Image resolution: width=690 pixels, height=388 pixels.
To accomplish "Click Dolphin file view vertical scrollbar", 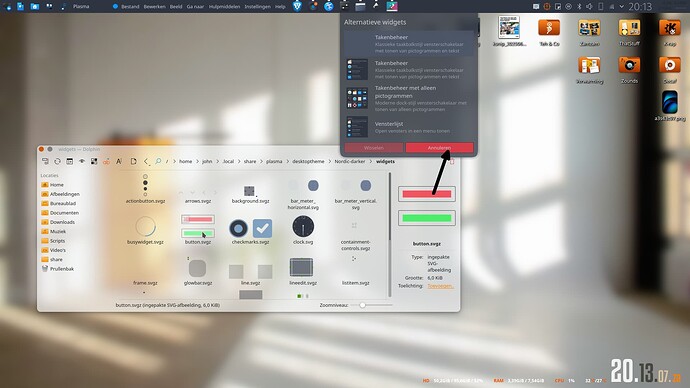I will 389,234.
